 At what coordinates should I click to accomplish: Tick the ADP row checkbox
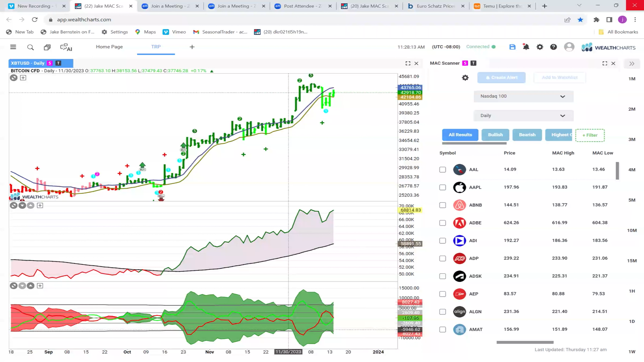tap(443, 258)
